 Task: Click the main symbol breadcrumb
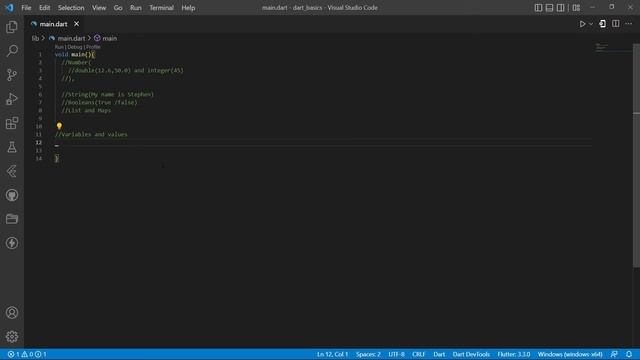click(109, 38)
